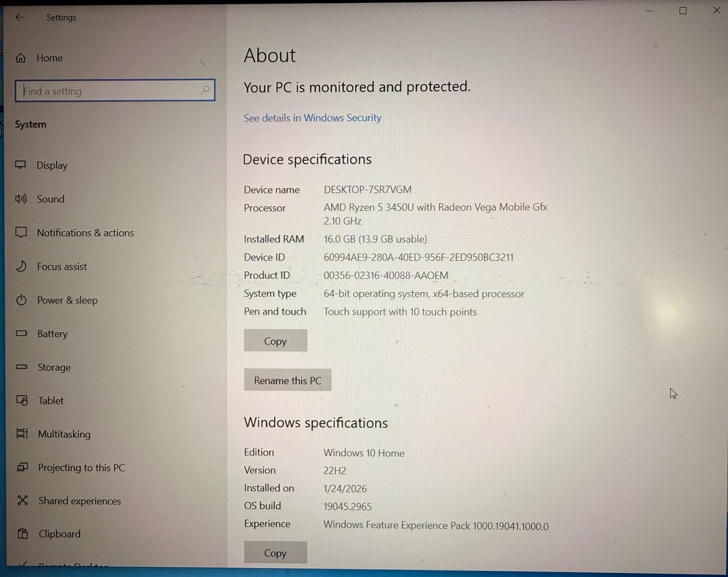This screenshot has width=728, height=577.
Task: Open Clipboard settings via clipboard icon
Action: 23,533
